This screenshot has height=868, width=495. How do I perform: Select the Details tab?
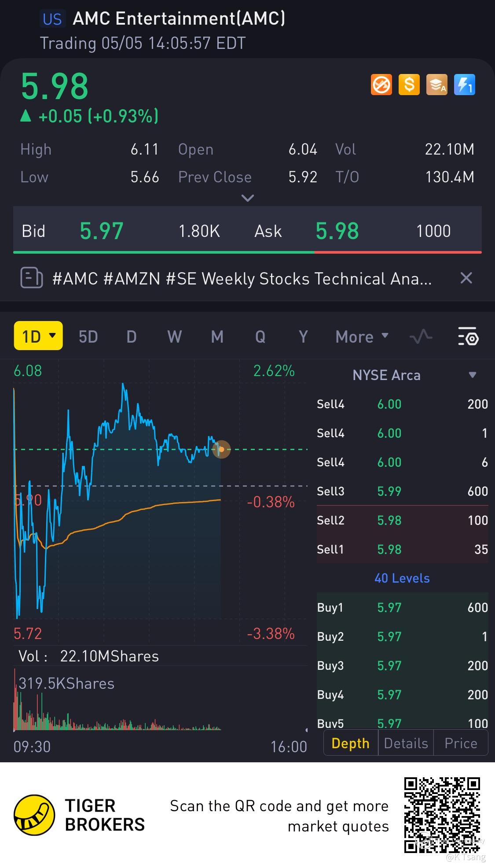click(406, 743)
